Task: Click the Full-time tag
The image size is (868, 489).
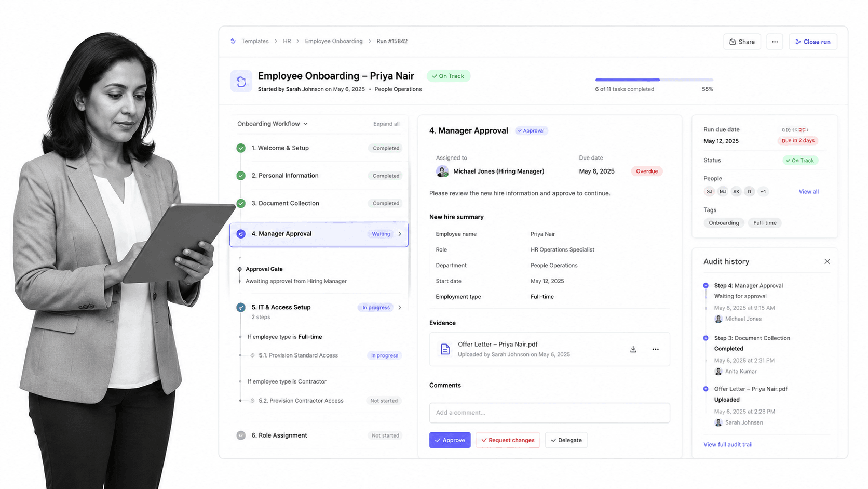Action: click(765, 223)
